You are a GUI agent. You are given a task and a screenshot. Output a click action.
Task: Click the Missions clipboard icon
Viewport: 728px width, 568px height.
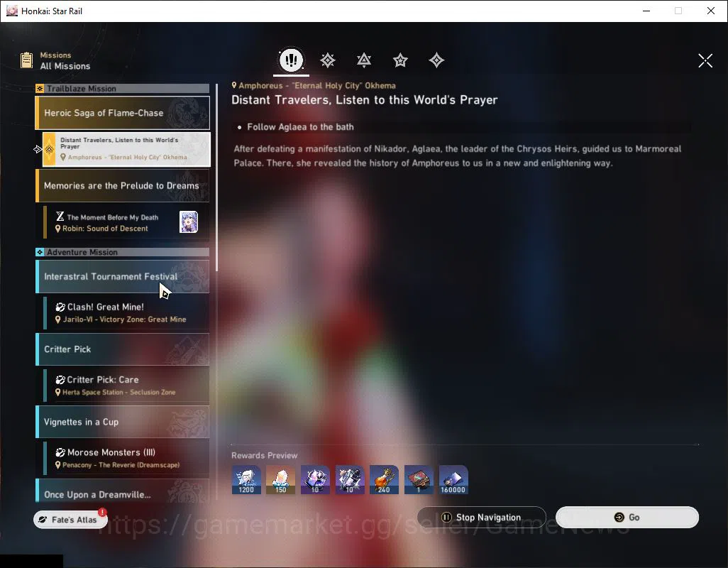point(26,60)
